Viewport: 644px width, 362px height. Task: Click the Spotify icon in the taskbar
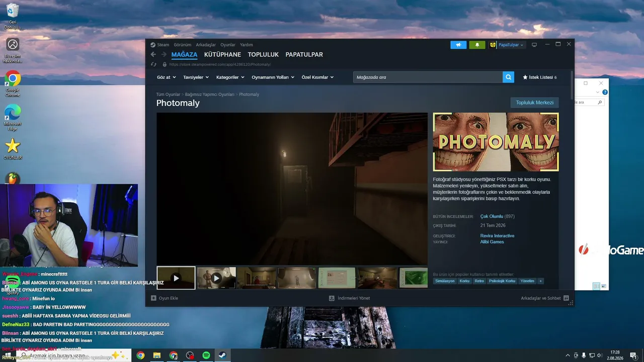tap(206, 355)
